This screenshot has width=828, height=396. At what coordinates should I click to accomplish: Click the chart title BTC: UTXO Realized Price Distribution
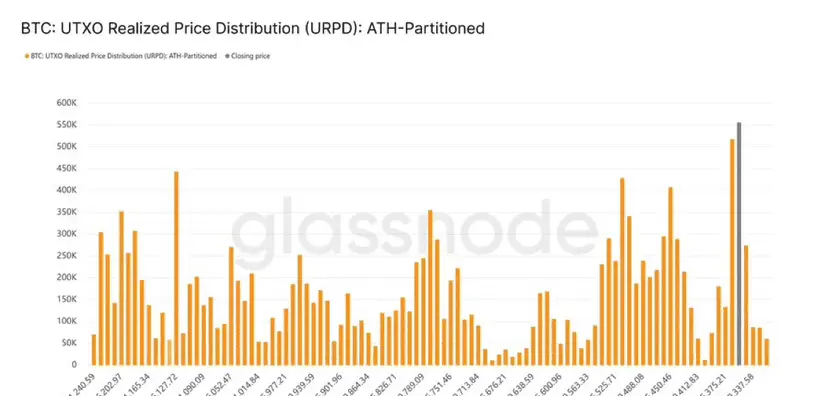(x=253, y=28)
